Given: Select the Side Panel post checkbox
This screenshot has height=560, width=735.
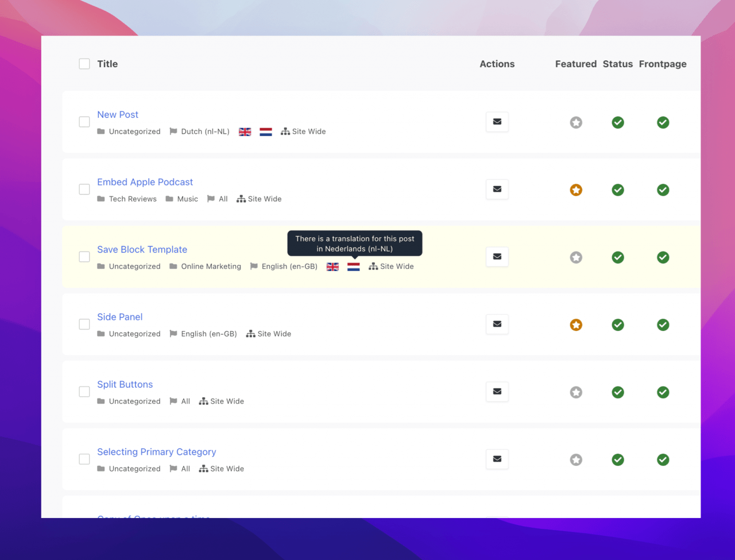Looking at the screenshot, I should (84, 324).
